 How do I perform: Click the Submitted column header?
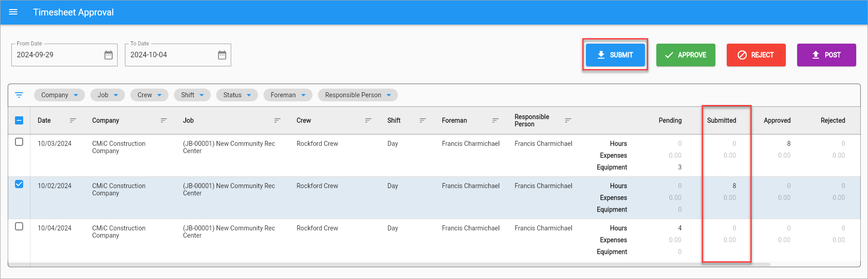tap(721, 120)
